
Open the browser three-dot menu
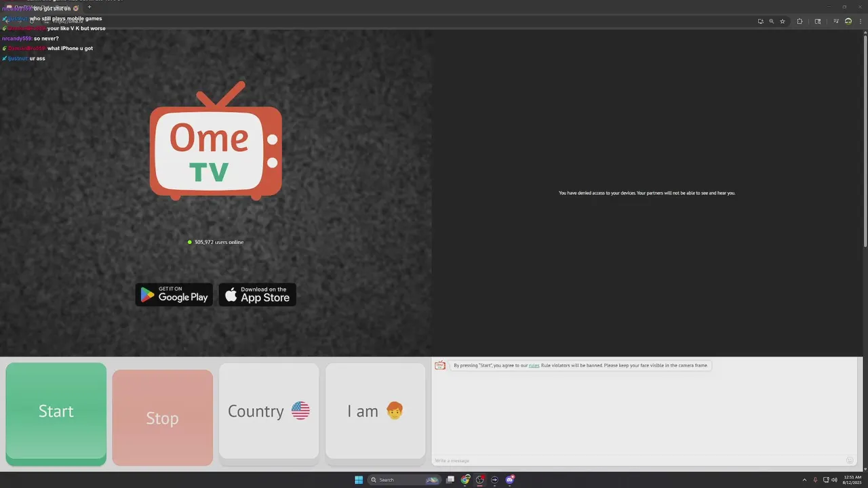click(x=861, y=21)
